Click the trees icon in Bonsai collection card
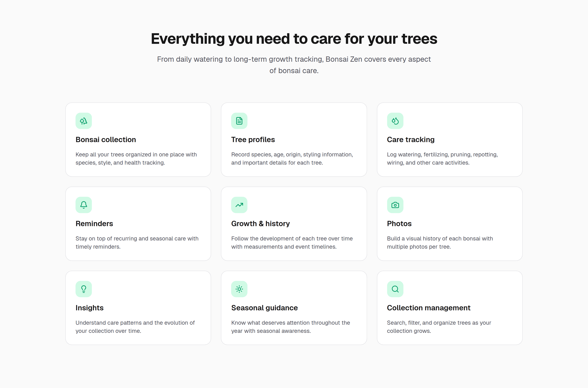This screenshot has height=388, width=588. [x=84, y=121]
